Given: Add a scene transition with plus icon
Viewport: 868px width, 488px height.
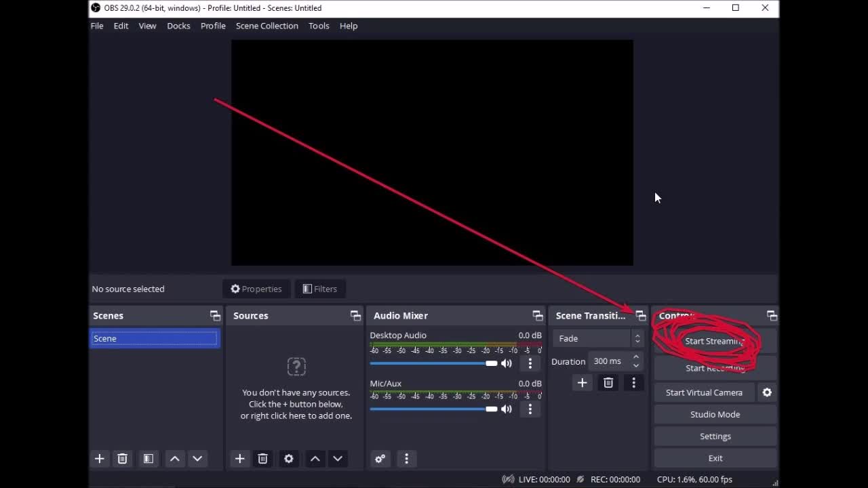Looking at the screenshot, I should [x=582, y=383].
